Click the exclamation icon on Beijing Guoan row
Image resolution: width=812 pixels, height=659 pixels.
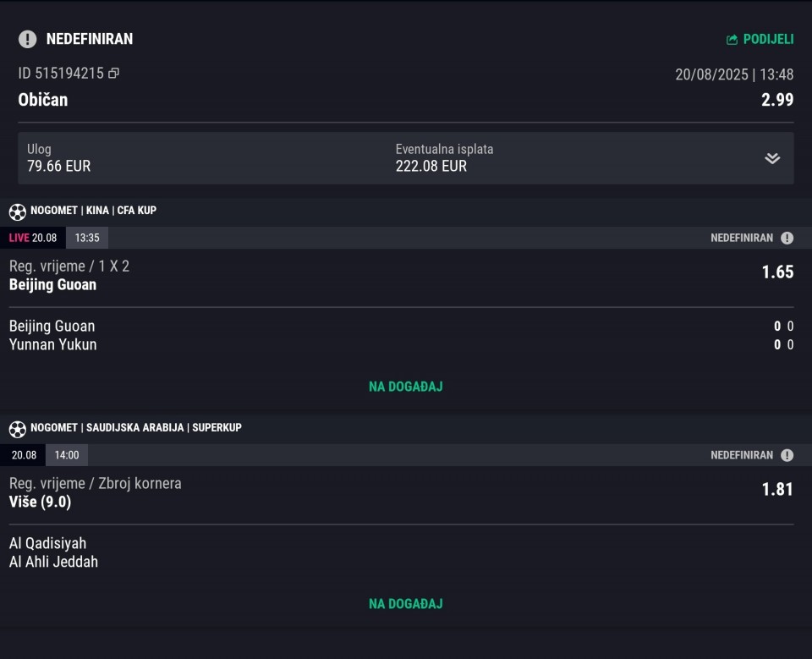pos(787,238)
